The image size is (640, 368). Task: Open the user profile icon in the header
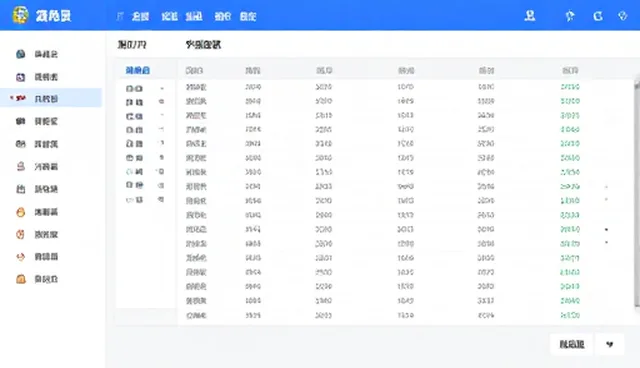(x=530, y=16)
